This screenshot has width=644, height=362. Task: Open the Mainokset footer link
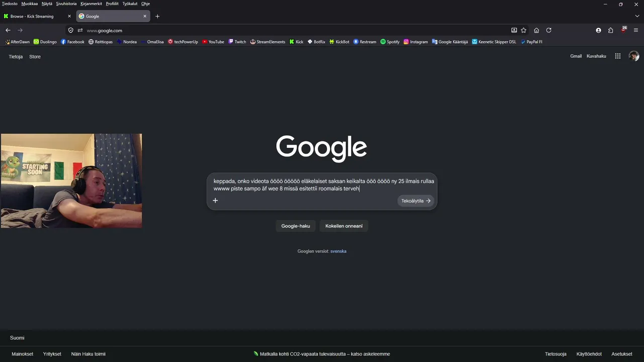pyautogui.click(x=22, y=354)
